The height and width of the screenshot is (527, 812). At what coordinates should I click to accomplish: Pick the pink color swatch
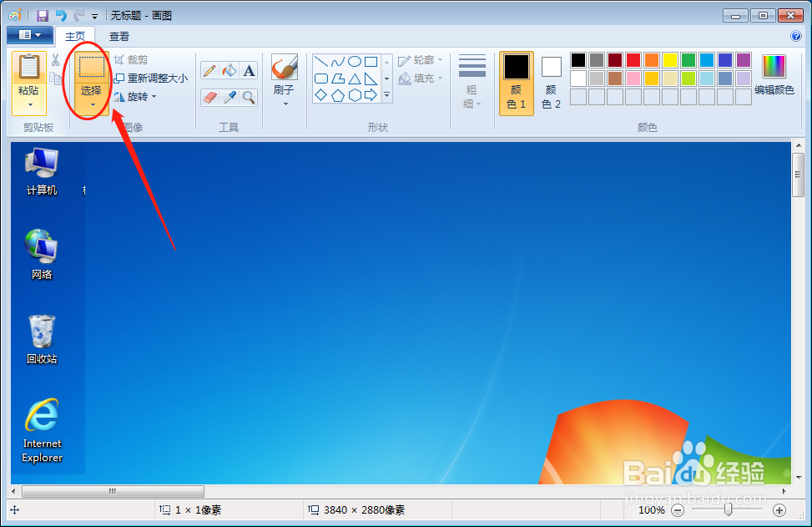(x=633, y=79)
